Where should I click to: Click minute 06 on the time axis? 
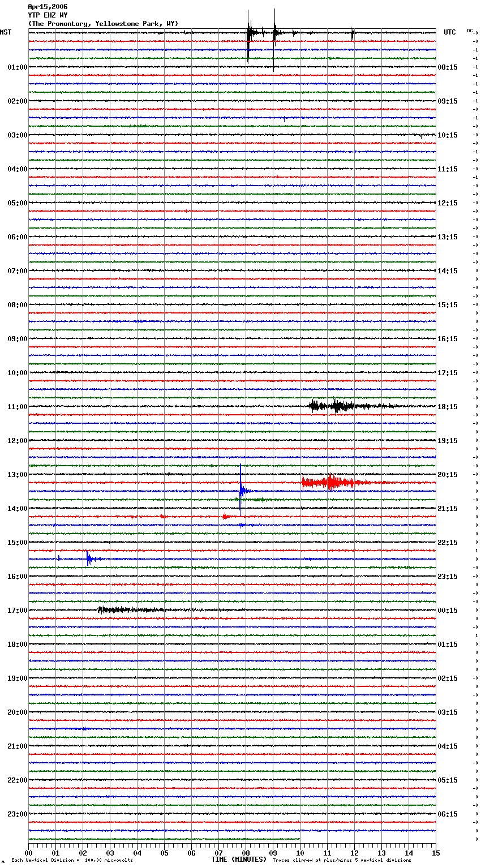coord(191,853)
